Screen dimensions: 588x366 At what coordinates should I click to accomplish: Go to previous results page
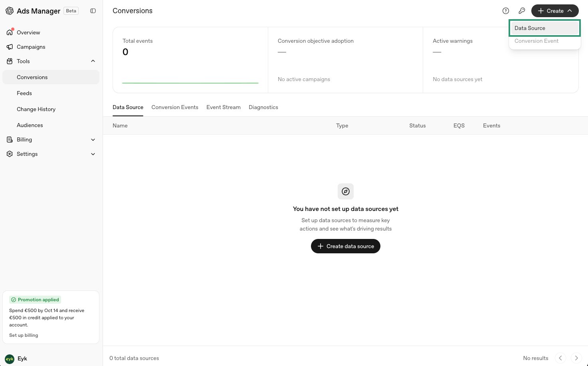tap(560, 358)
